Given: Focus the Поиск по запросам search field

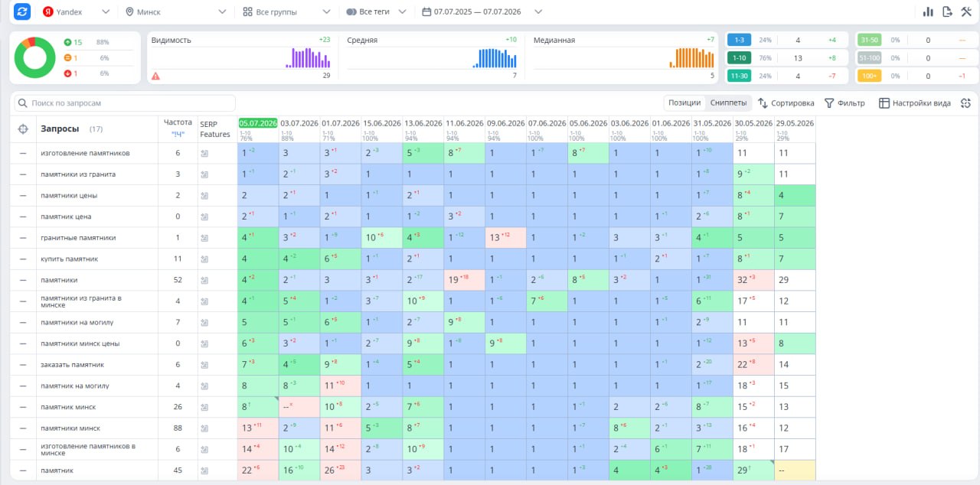Looking at the screenshot, I should [126, 103].
